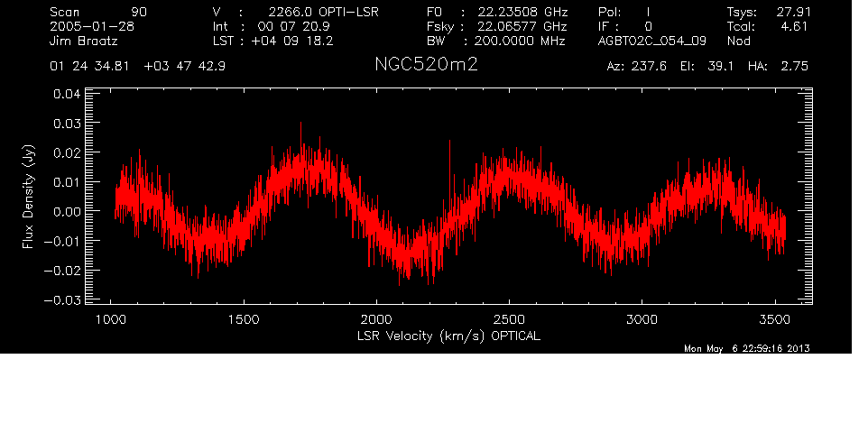This screenshot has height=442, width=868.
Task: Click the Fsky value 22.06577 GHz
Action: click(523, 26)
